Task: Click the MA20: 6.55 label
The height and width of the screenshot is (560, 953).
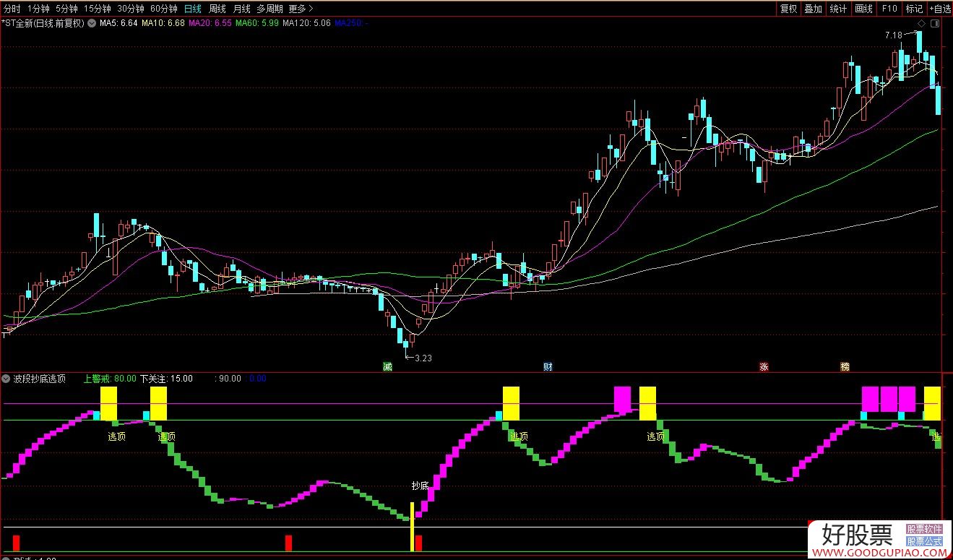Action: (x=210, y=23)
